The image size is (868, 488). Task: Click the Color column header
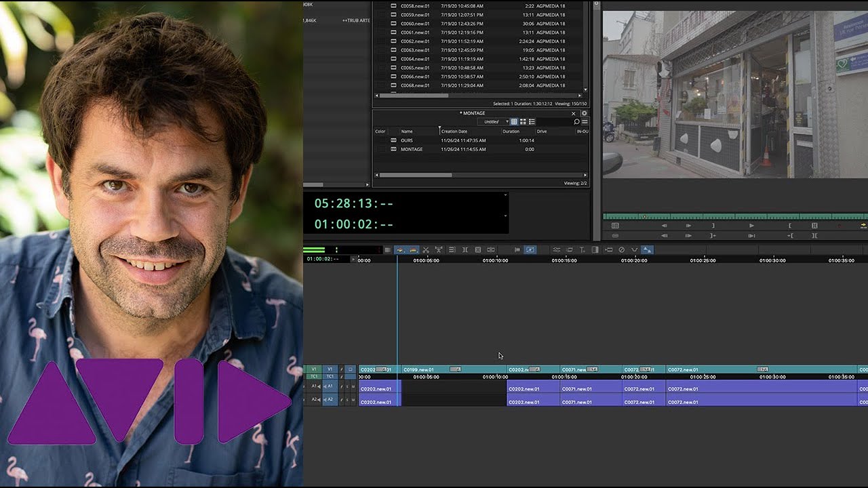pyautogui.click(x=380, y=131)
